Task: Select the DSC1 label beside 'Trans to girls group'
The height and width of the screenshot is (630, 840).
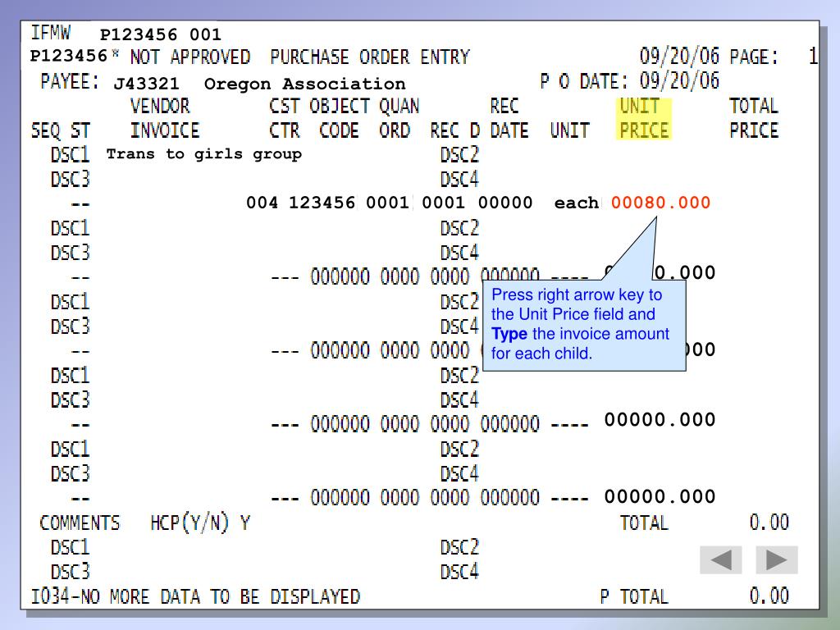Action: click(71, 155)
